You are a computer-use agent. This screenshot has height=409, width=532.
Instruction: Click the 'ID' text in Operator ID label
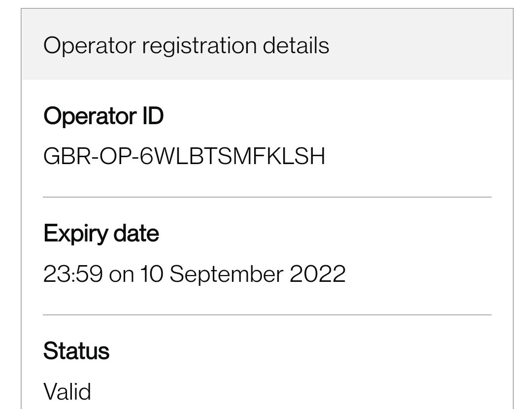tap(153, 116)
